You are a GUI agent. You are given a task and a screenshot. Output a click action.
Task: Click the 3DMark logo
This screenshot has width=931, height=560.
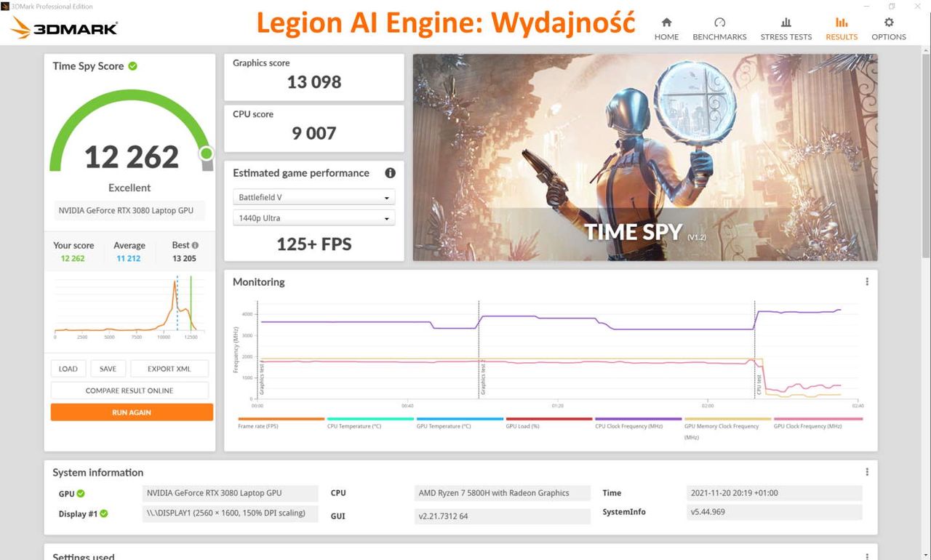point(64,28)
